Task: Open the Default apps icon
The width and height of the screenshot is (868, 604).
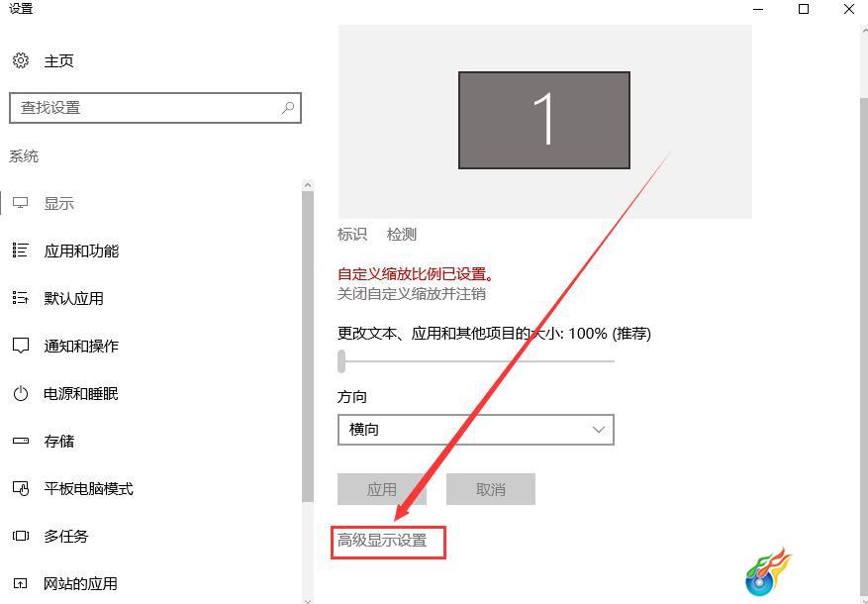Action: [x=21, y=298]
